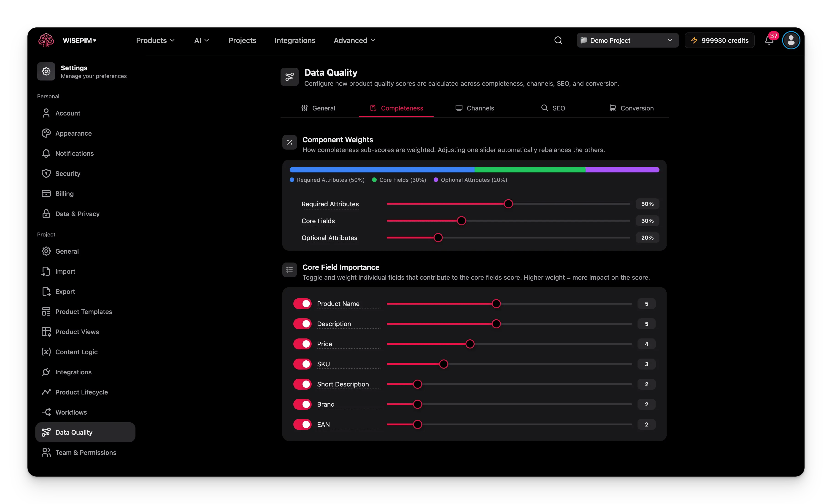Open the search magnifier in top bar

click(x=558, y=40)
